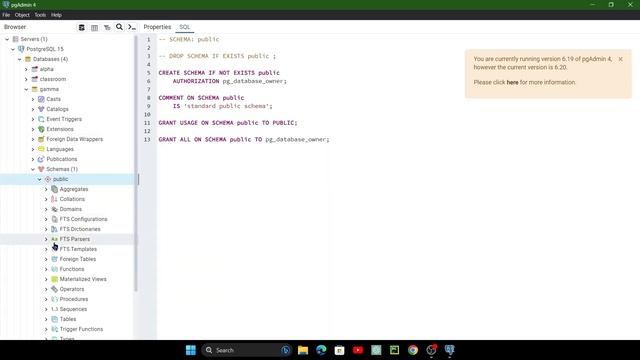Screen dimensions: 640x360
Task: Click the Foreign Data Wrappers icon
Action: coord(41,139)
